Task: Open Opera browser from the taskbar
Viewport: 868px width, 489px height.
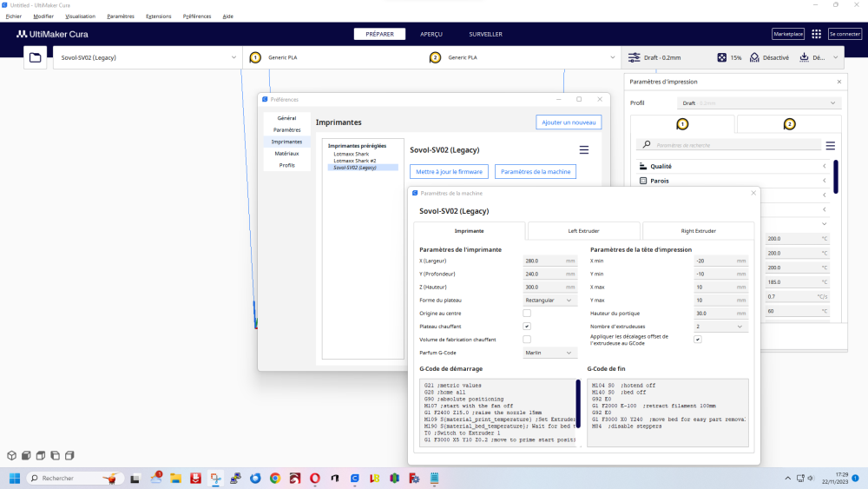Action: tap(315, 479)
